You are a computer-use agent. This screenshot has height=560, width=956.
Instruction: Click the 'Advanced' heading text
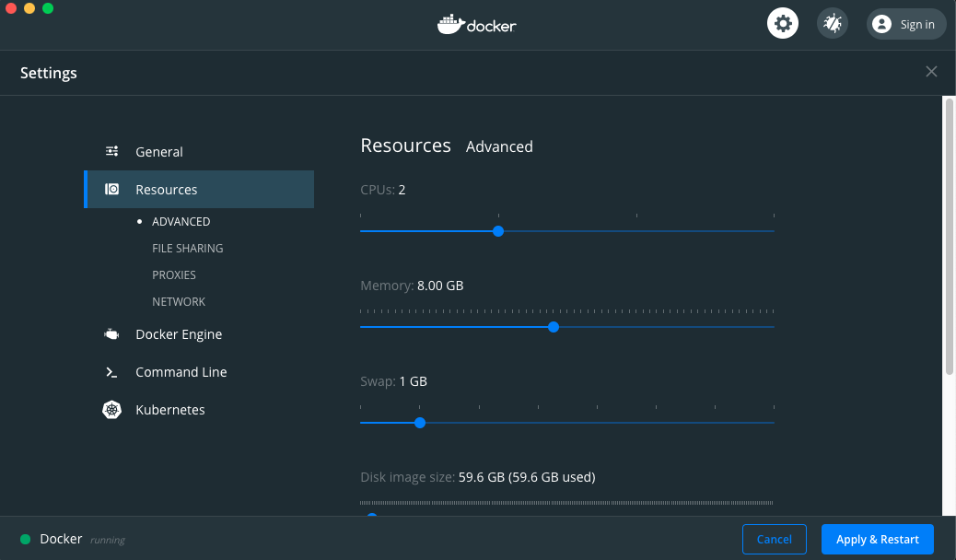pyautogui.click(x=499, y=146)
